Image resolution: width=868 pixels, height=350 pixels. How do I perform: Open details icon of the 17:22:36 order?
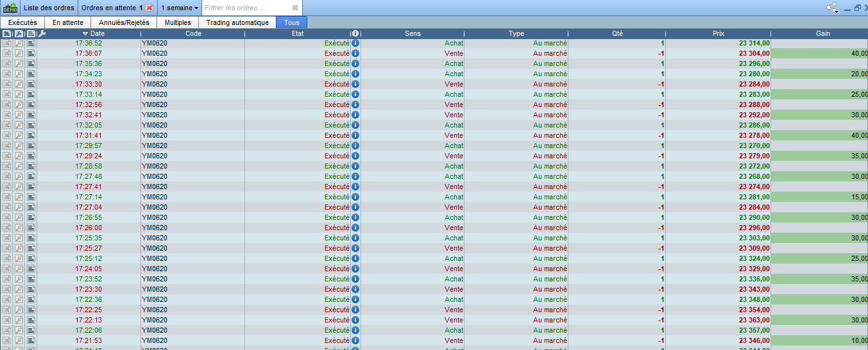click(31, 299)
